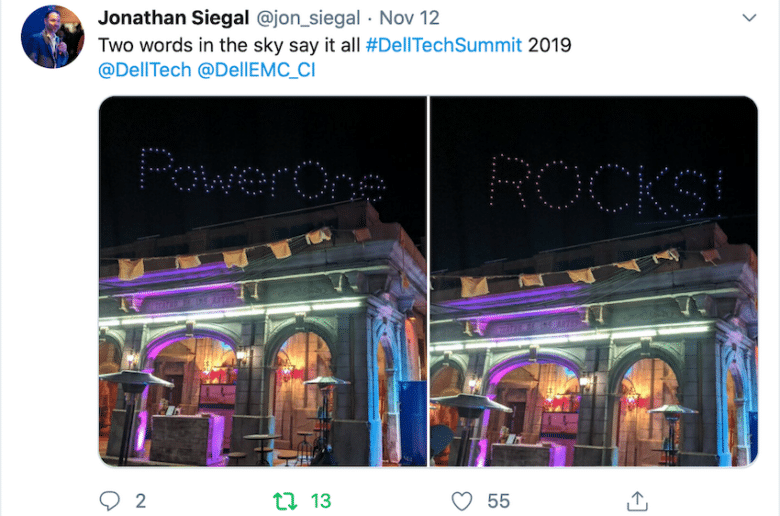Open the share tweet upload icon
The image size is (780, 516).
click(637, 501)
